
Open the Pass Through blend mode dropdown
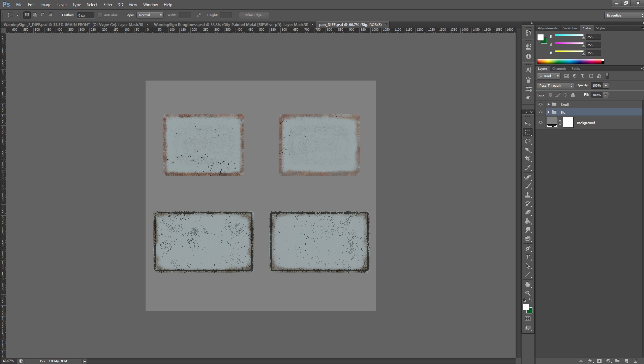pyautogui.click(x=555, y=86)
